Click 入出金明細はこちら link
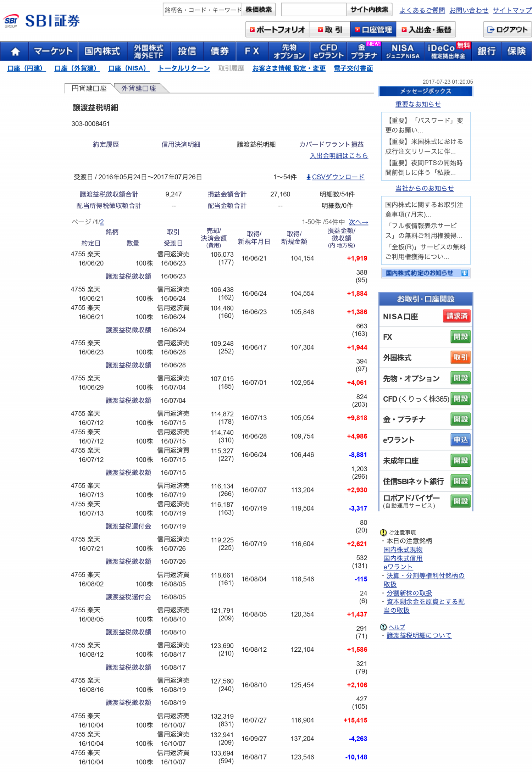The height and width of the screenshot is (774, 532). (339, 156)
